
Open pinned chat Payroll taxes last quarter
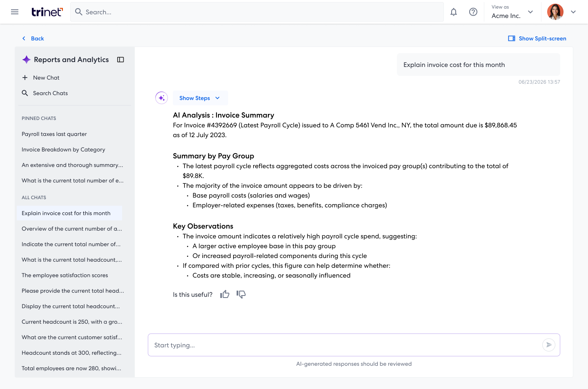pyautogui.click(x=54, y=134)
